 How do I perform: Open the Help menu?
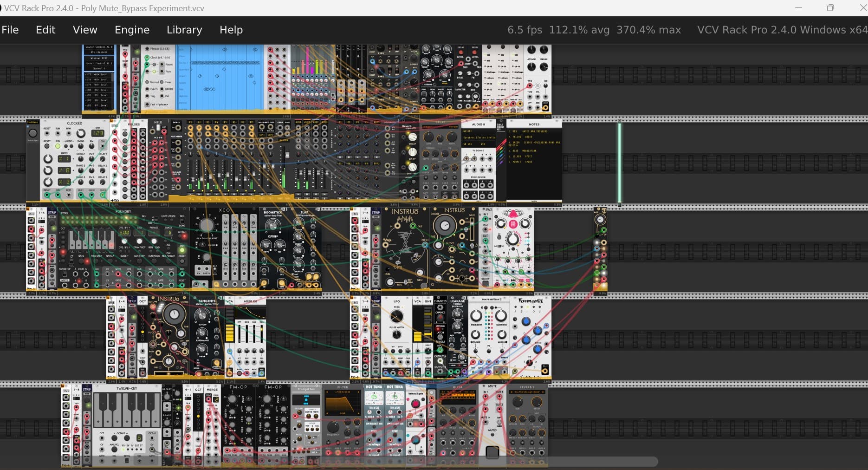[231, 30]
